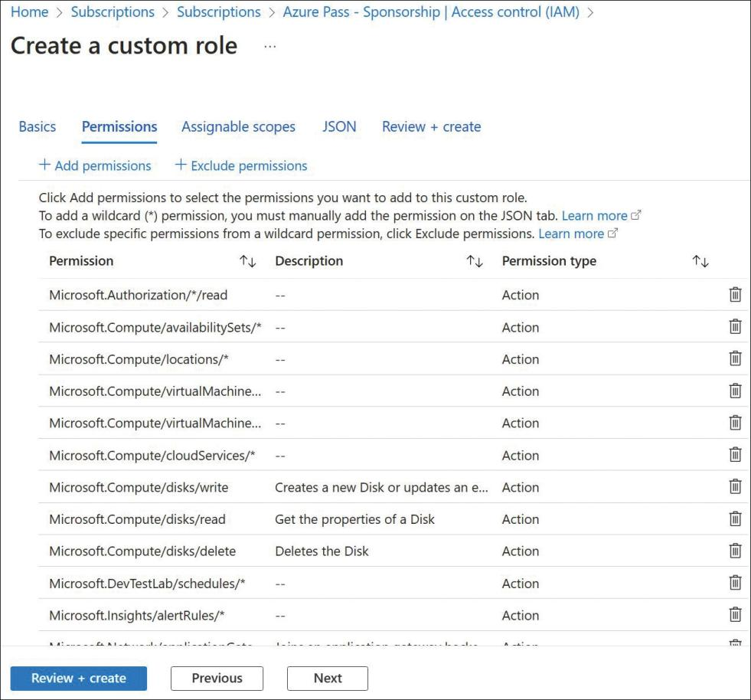Delete the Microsoft.Authorization/*/read permission
This screenshot has width=751, height=700.
click(735, 294)
